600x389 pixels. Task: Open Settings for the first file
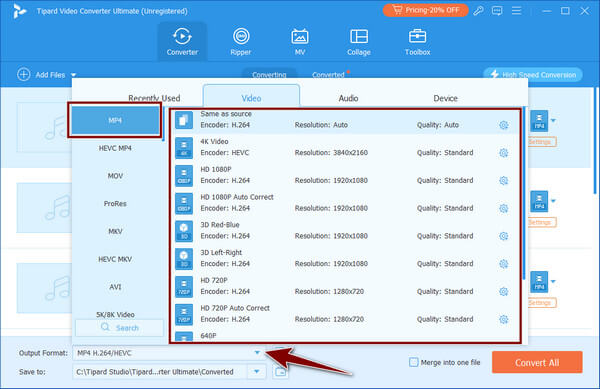[x=543, y=142]
